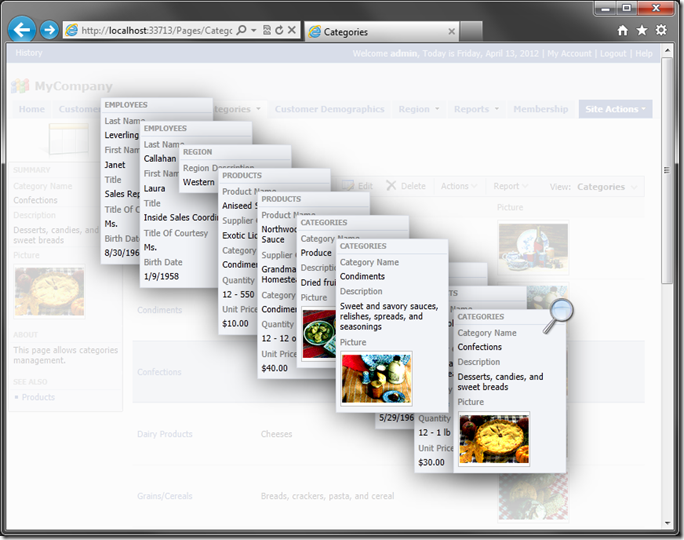
Task: Refresh the page with the reload icon
Action: tap(279, 30)
